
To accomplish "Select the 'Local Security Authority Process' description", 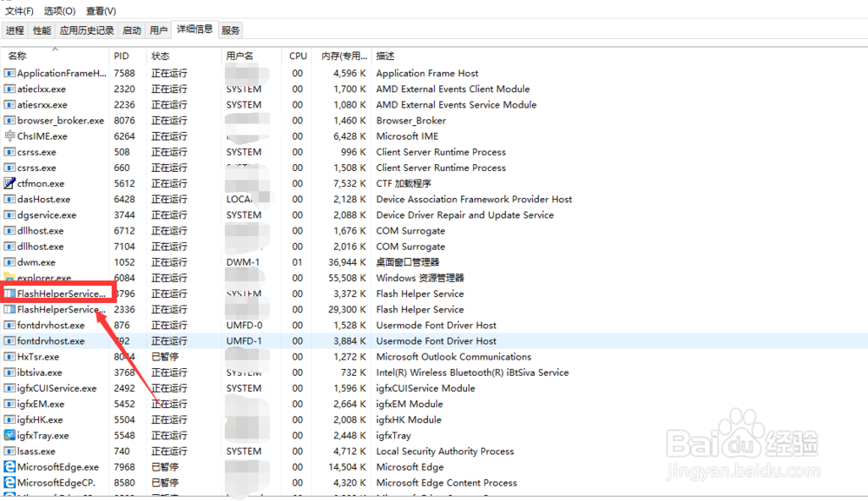I will click(445, 452).
